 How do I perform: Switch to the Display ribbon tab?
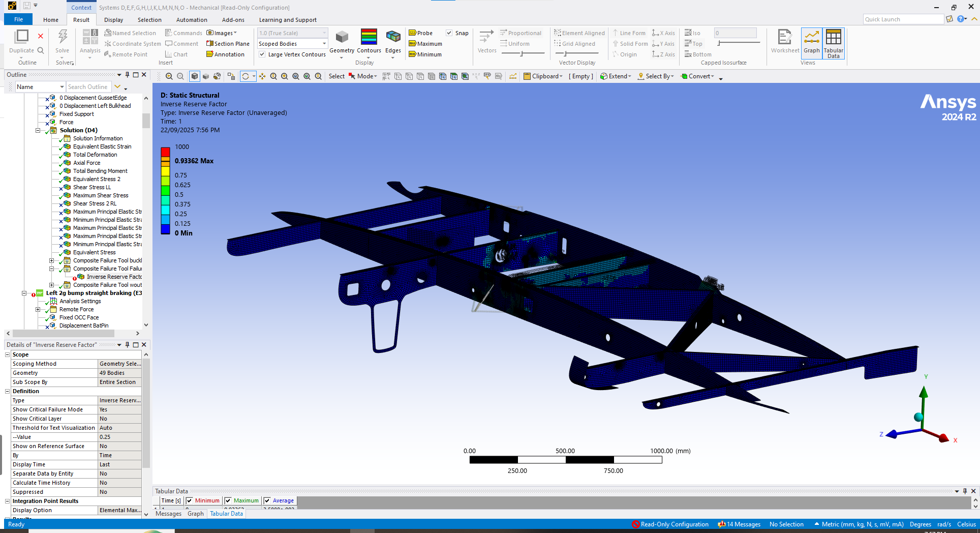click(113, 20)
